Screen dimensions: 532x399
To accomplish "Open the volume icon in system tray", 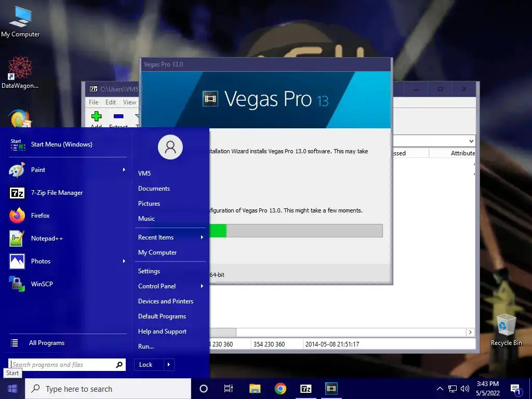I will click(x=465, y=389).
